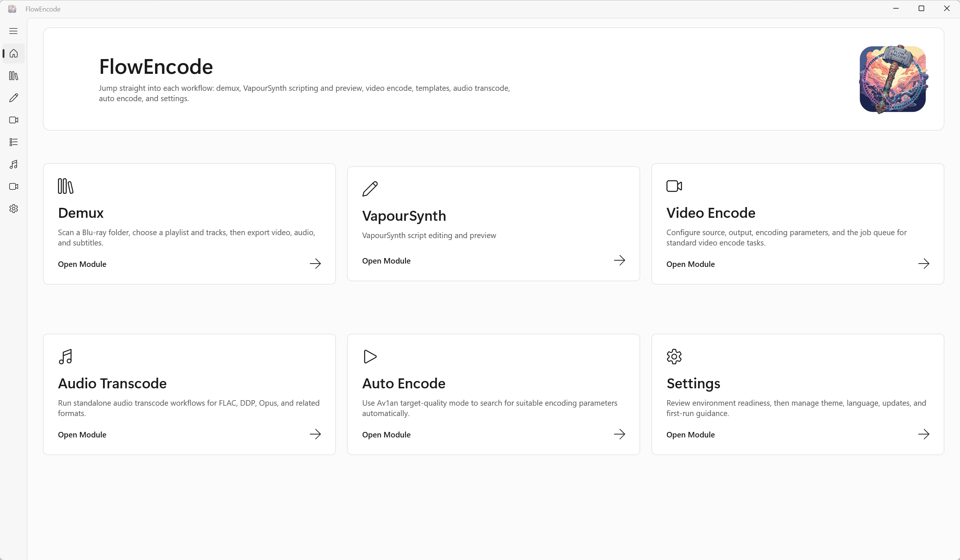
Task: Open Module link on Demux card
Action: point(82,264)
